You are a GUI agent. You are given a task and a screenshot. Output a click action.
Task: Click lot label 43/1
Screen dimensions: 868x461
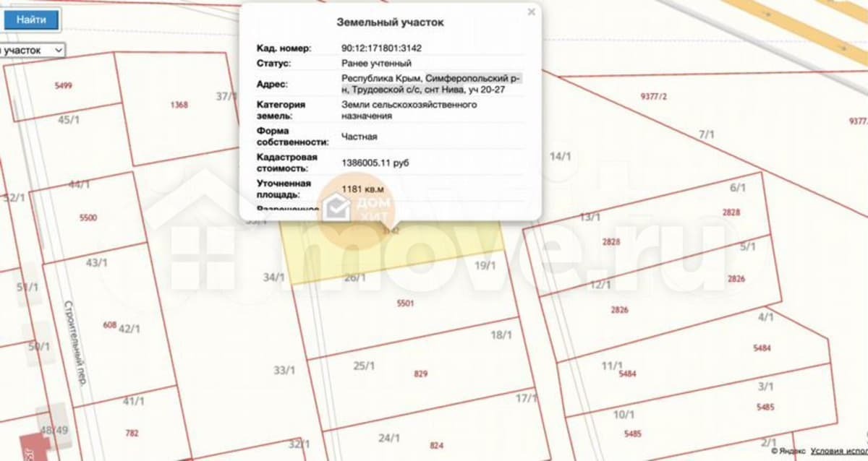coord(97,262)
